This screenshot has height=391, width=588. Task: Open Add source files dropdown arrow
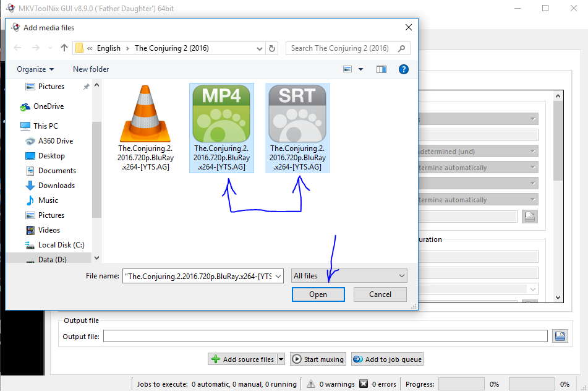(x=281, y=359)
